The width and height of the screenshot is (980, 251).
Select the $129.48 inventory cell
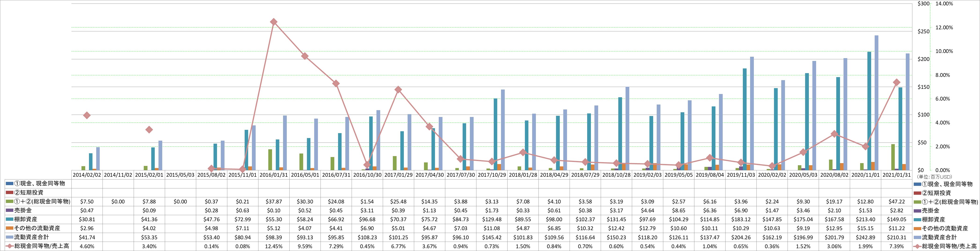point(492,219)
